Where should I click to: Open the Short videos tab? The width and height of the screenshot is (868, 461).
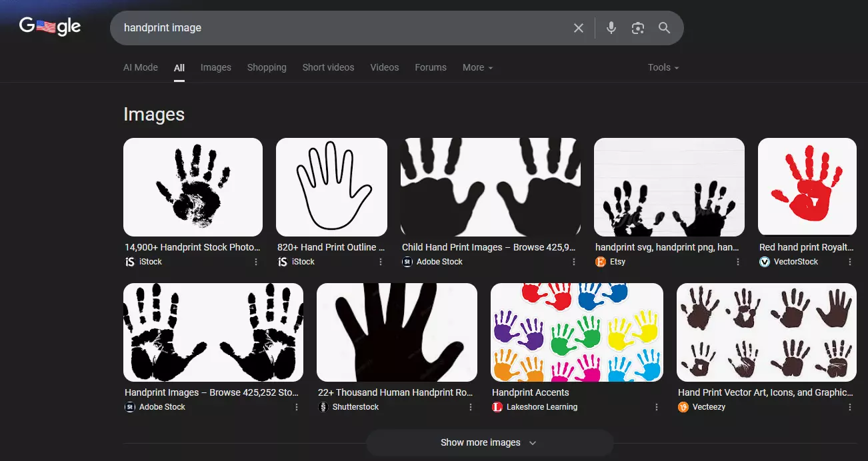[328, 67]
